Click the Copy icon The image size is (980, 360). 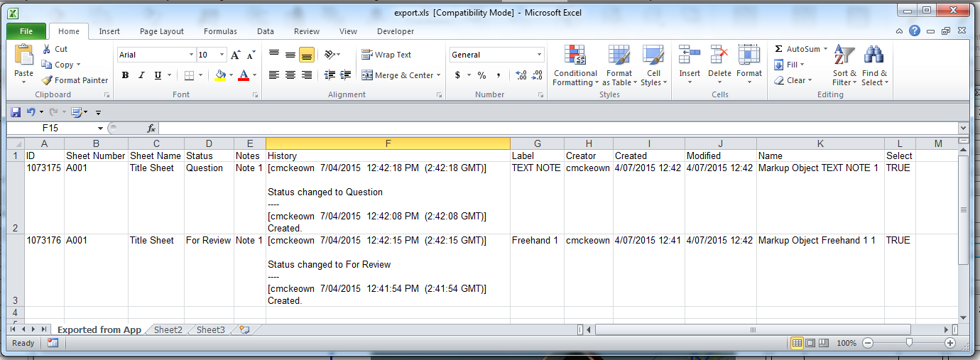coord(47,65)
